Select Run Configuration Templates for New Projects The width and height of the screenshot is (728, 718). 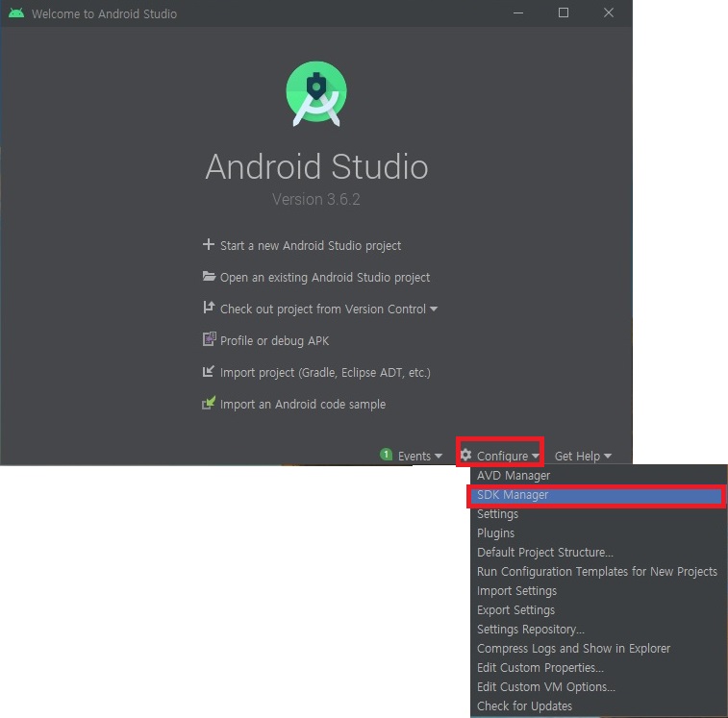click(598, 571)
